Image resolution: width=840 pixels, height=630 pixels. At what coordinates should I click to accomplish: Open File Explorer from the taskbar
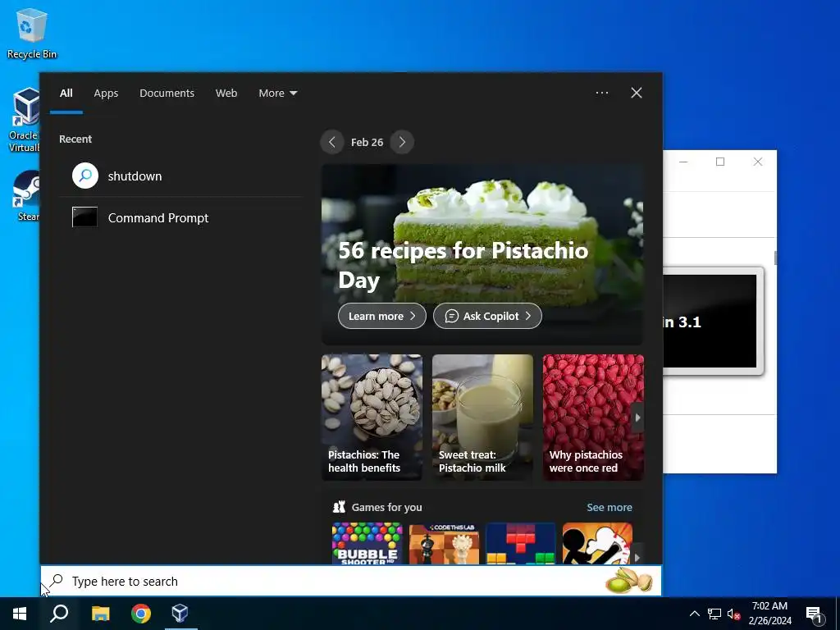pyautogui.click(x=100, y=614)
